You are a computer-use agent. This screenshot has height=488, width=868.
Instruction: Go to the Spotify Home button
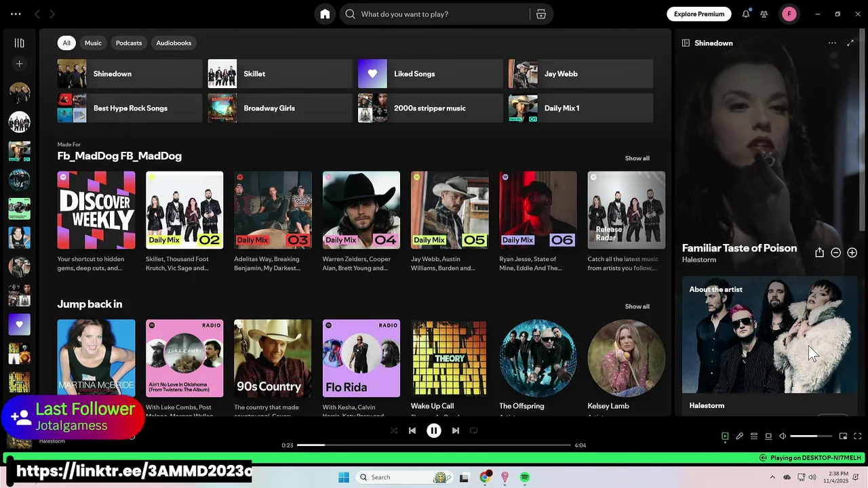pyautogui.click(x=325, y=14)
